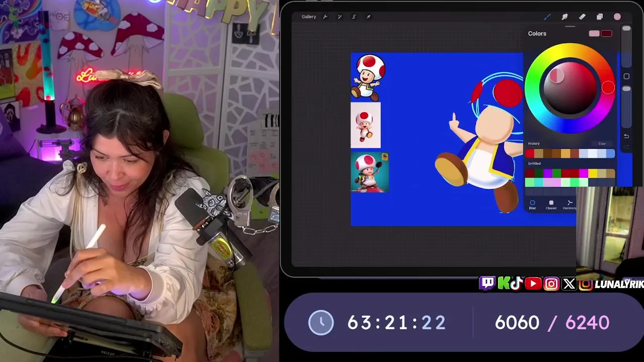Click the 63:21:22 timer text

pyautogui.click(x=396, y=323)
